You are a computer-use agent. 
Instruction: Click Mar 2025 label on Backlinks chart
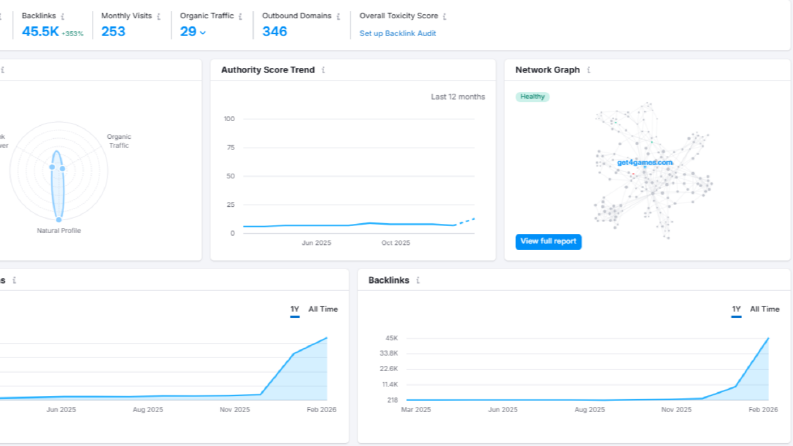pyautogui.click(x=416, y=410)
